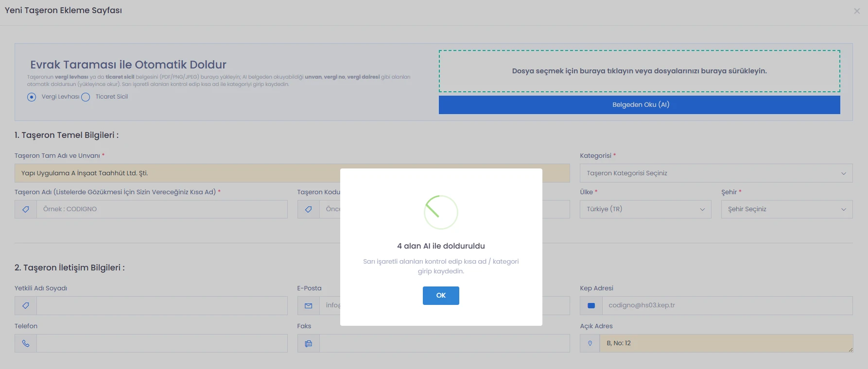
Task: Click the tag icon beside Yetkili Adı Soyadı
Action: [x=26, y=306]
